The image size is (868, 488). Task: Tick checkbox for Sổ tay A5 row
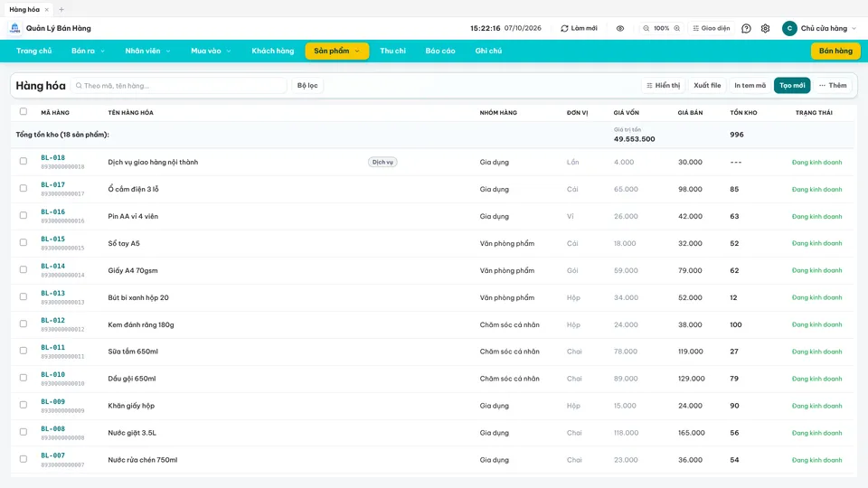click(x=24, y=242)
